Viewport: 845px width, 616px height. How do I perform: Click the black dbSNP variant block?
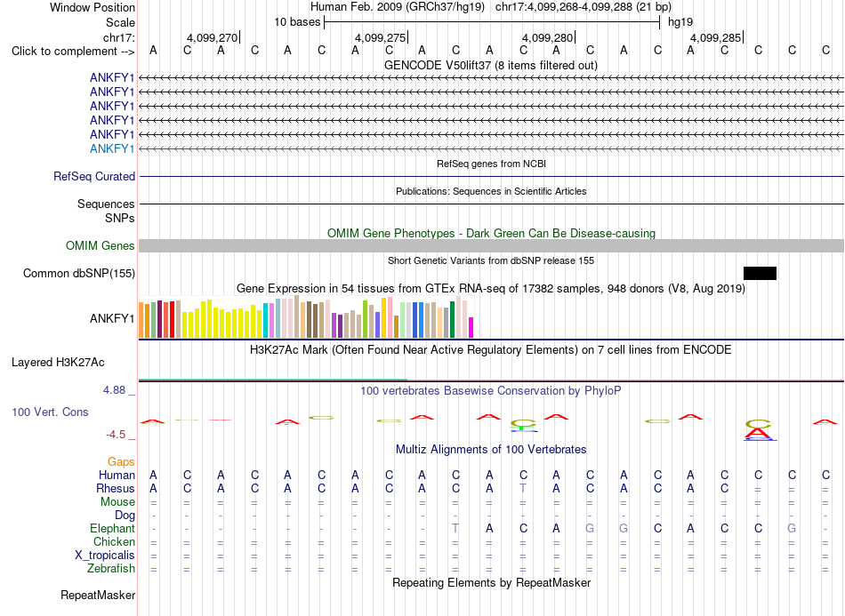click(x=760, y=273)
